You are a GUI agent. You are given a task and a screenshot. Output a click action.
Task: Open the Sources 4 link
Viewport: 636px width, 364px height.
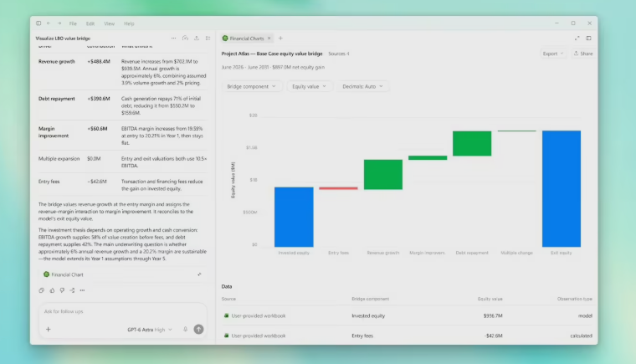point(339,54)
